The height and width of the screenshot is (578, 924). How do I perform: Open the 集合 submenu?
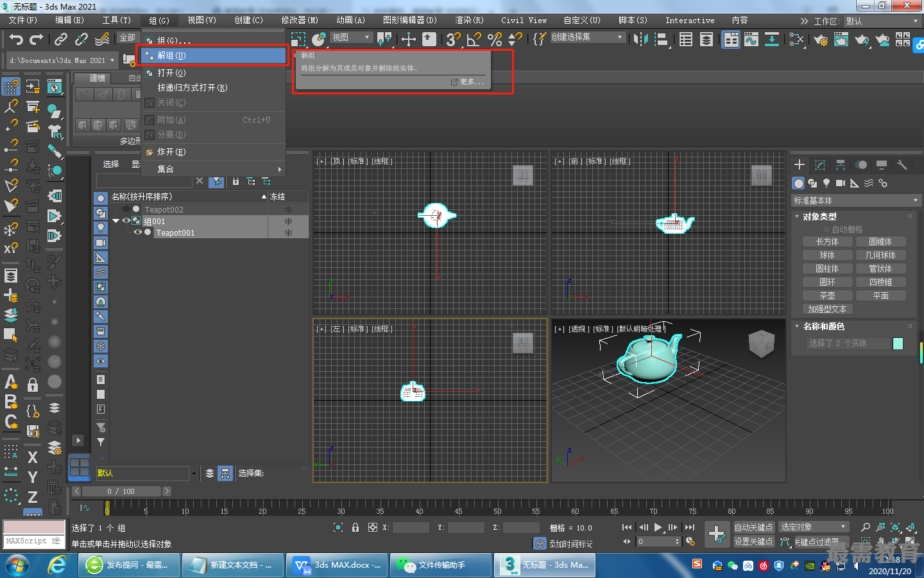point(213,169)
